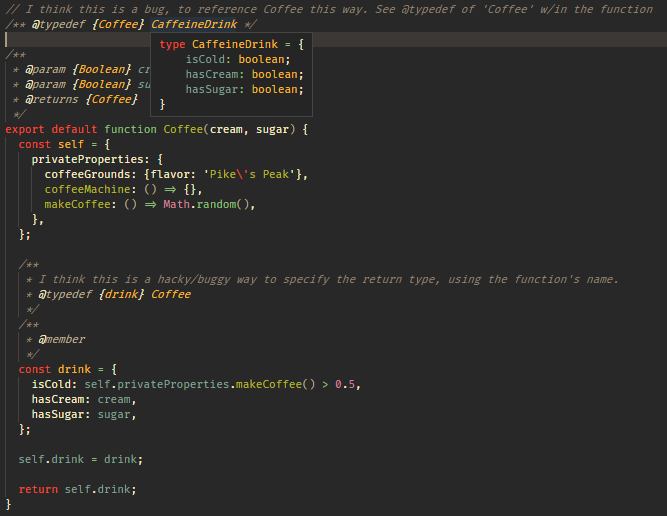667x516 pixels.
Task: Click 'type CaffeineDrink' in the tooltip popup
Action: tap(219, 44)
